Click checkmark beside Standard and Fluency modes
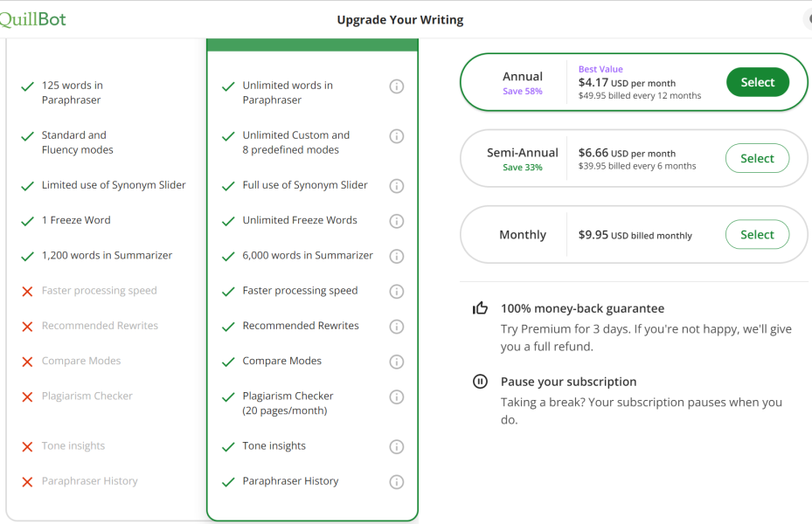This screenshot has height=524, width=812. [27, 136]
